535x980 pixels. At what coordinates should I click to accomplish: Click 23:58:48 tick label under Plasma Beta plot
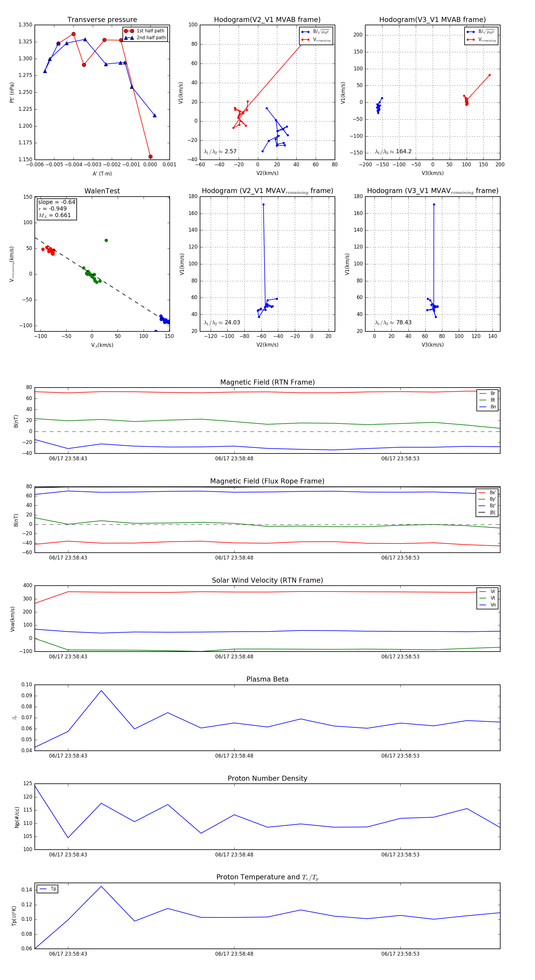coord(234,755)
